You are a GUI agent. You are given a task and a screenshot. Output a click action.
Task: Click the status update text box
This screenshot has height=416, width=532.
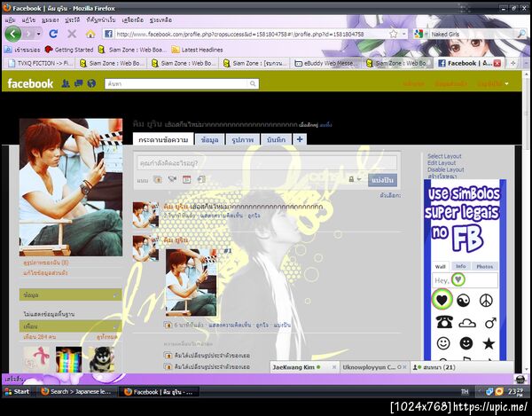267,163
